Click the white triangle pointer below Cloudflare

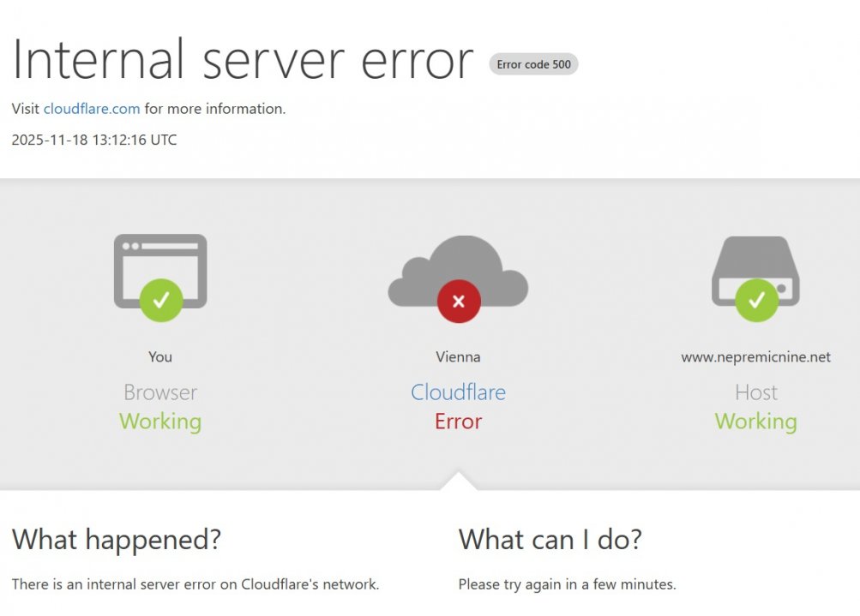click(458, 481)
